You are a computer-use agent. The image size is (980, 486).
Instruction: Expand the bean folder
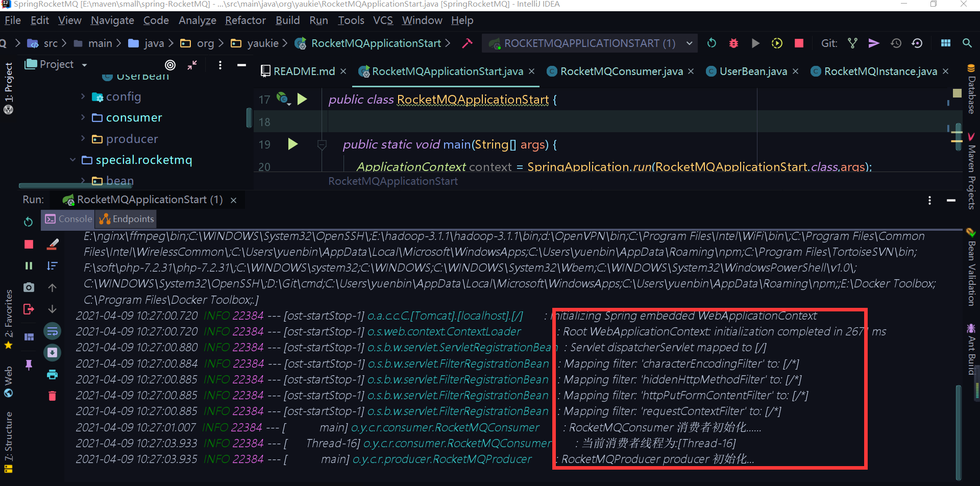(x=83, y=180)
